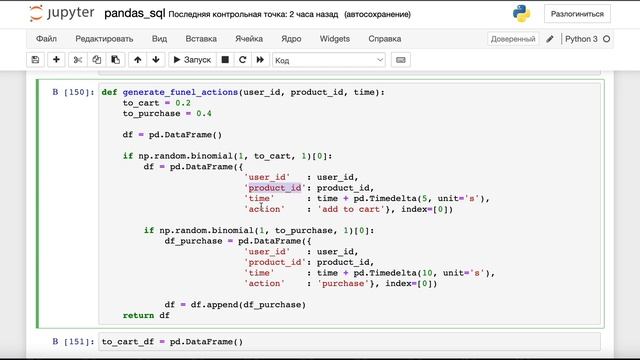Open the Вид menu

[159, 39]
